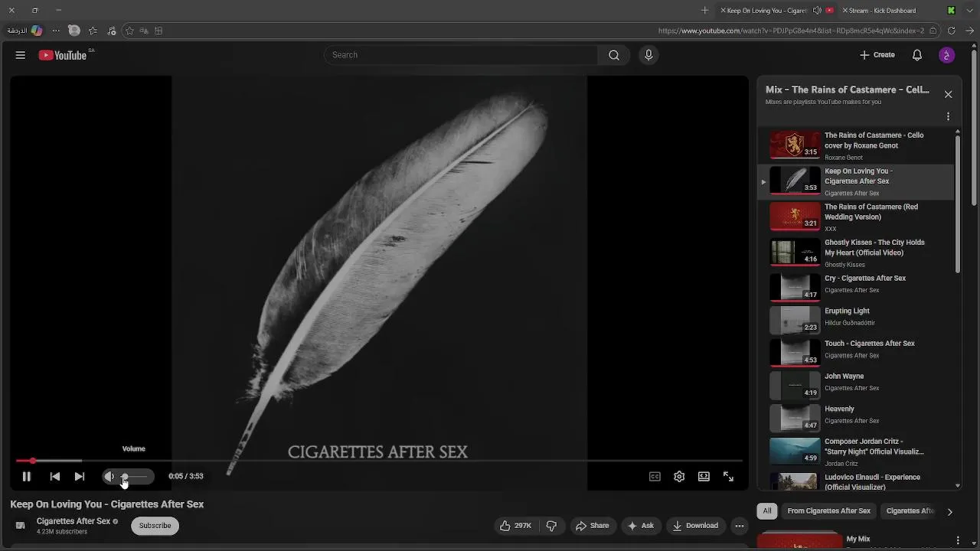Open the notifications bell
980x551 pixels.
click(917, 55)
